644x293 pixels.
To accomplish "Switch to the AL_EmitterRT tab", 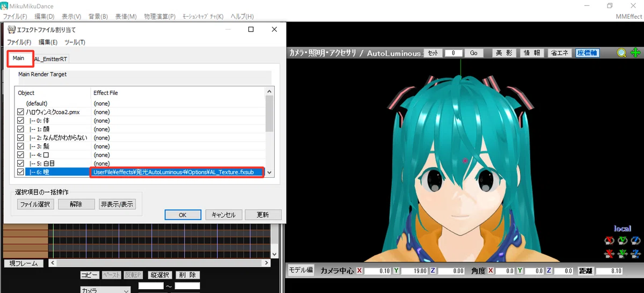I will pos(52,59).
